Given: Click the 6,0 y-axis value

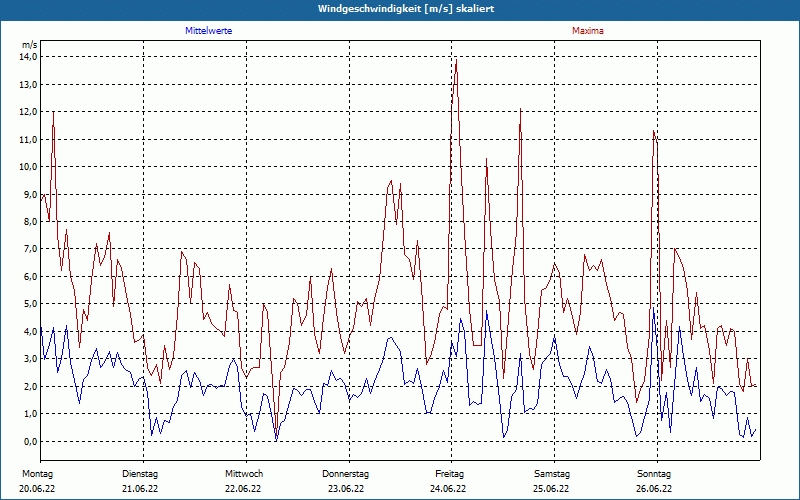Looking at the screenshot, I should pyautogui.click(x=31, y=277).
